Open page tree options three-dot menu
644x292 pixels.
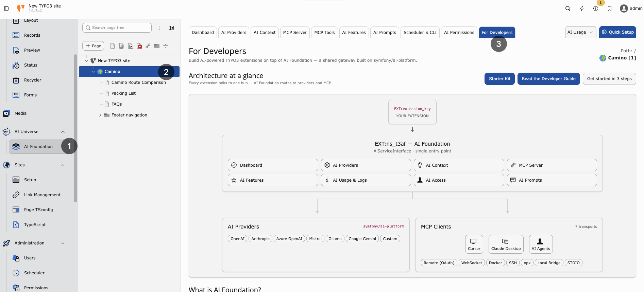[159, 28]
